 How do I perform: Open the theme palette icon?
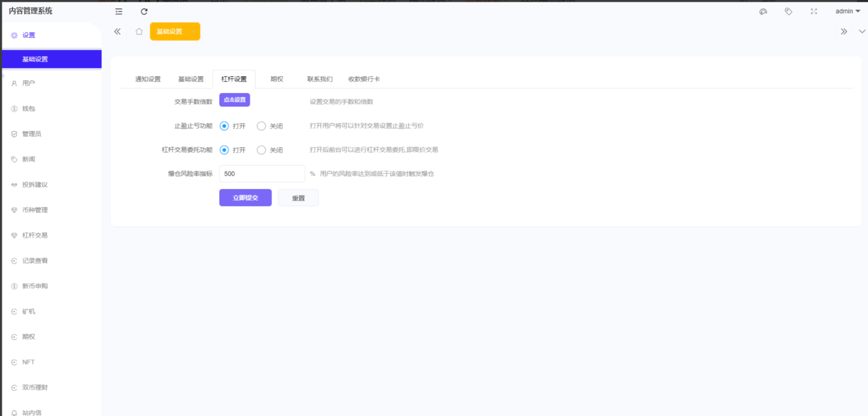pos(763,12)
